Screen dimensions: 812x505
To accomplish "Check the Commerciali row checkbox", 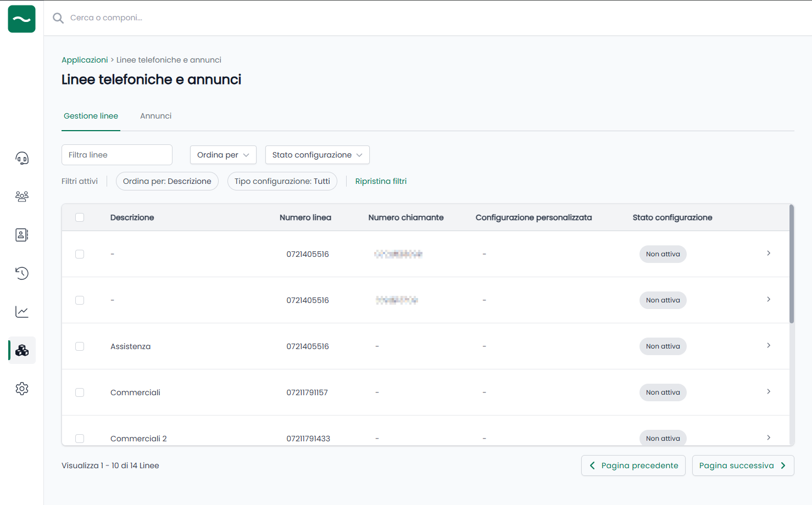I will pos(80,392).
